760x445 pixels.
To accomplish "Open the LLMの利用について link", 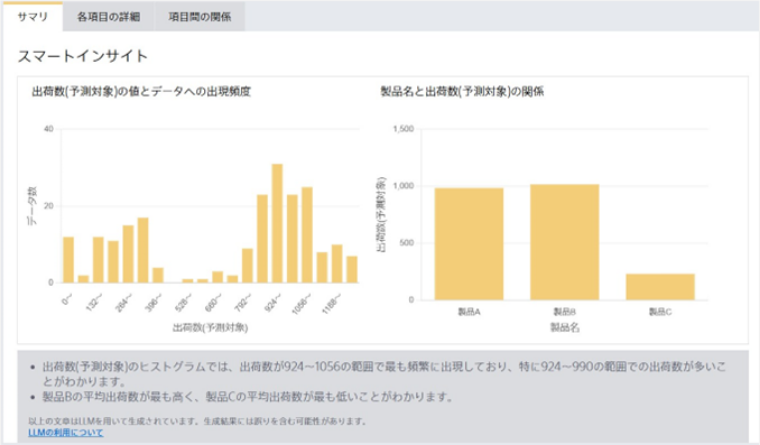I will (x=66, y=433).
